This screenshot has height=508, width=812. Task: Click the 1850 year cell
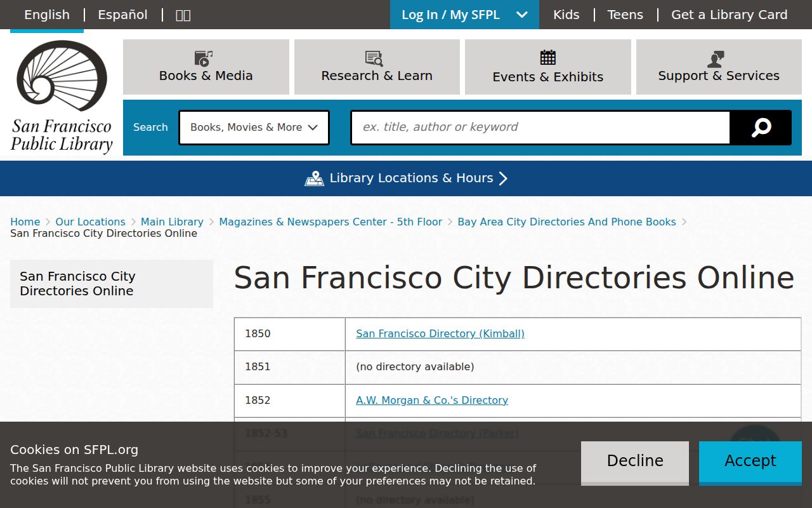pos(290,334)
